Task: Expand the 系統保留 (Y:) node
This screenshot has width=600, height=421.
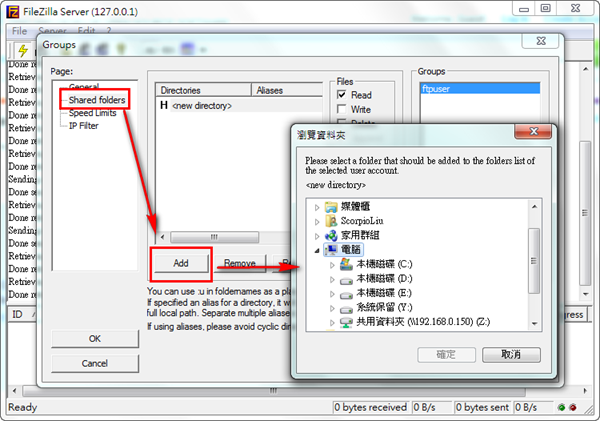Action: [332, 308]
